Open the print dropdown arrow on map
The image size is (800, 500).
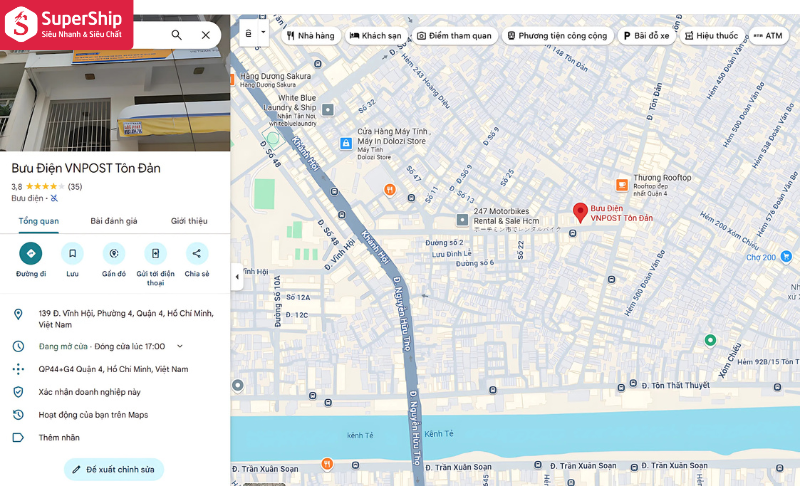point(263,32)
